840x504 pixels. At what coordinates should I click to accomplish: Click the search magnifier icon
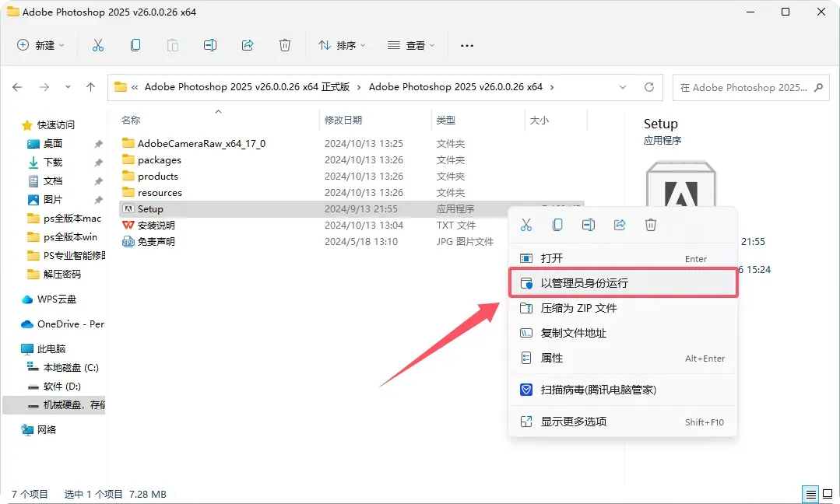(818, 87)
